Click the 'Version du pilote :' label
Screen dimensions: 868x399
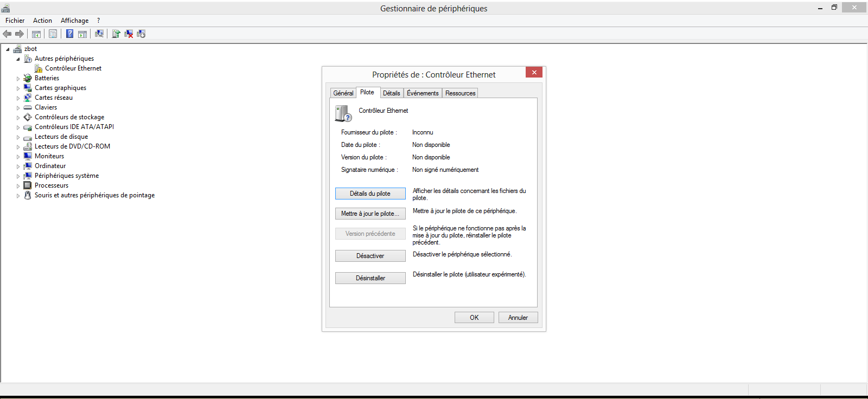[364, 157]
